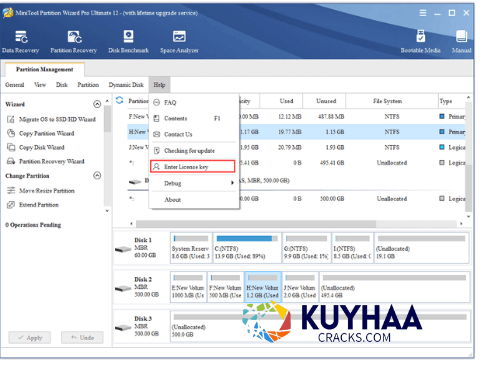487x365 pixels.
Task: Expand the Debug submenu
Action: 194,183
